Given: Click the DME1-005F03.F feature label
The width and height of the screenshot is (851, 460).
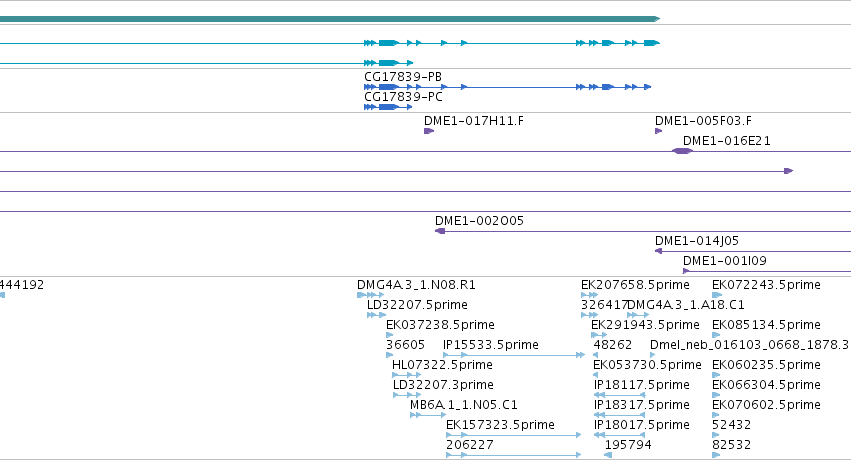Looking at the screenshot, I should click(x=703, y=121).
